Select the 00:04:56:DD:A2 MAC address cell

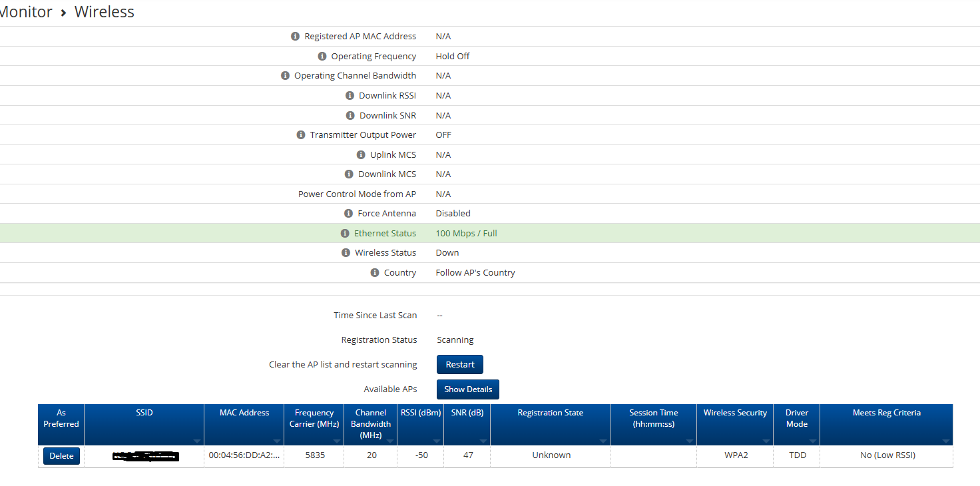pyautogui.click(x=244, y=455)
